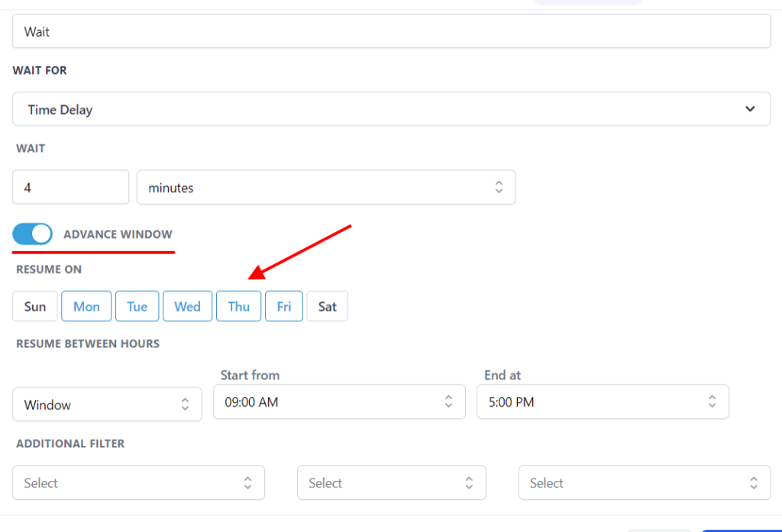Turn off the Advance Window toggle
This screenshot has width=782, height=532.
(32, 234)
